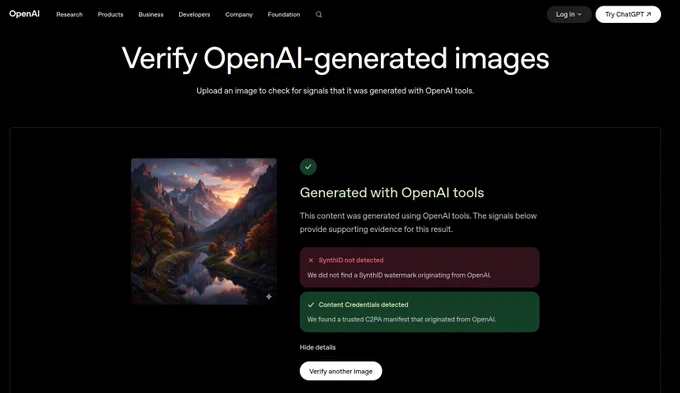Click the 'This content was generated' description
The height and width of the screenshot is (393, 680).
[x=418, y=223]
